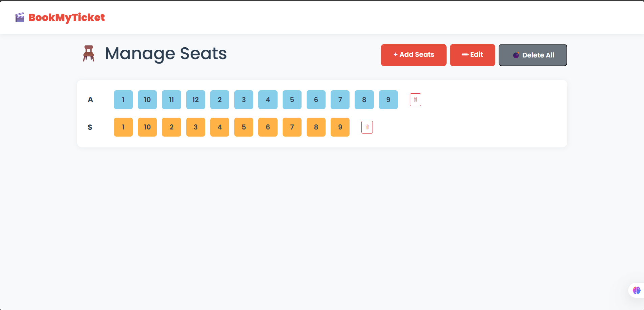Image resolution: width=644 pixels, height=310 pixels.
Task: Select seat 1 in row A
Action: tap(123, 99)
